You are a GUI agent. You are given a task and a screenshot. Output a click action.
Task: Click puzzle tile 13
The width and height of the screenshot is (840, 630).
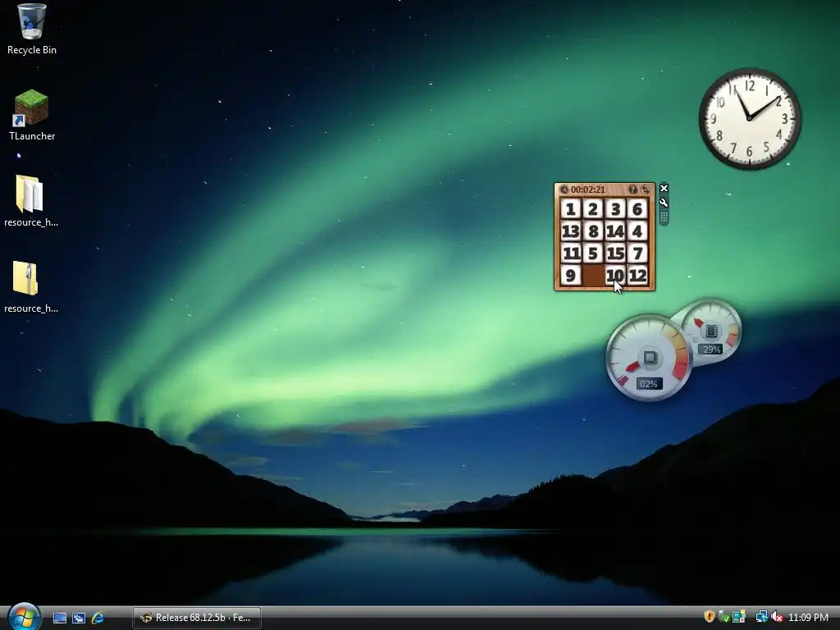(x=571, y=231)
